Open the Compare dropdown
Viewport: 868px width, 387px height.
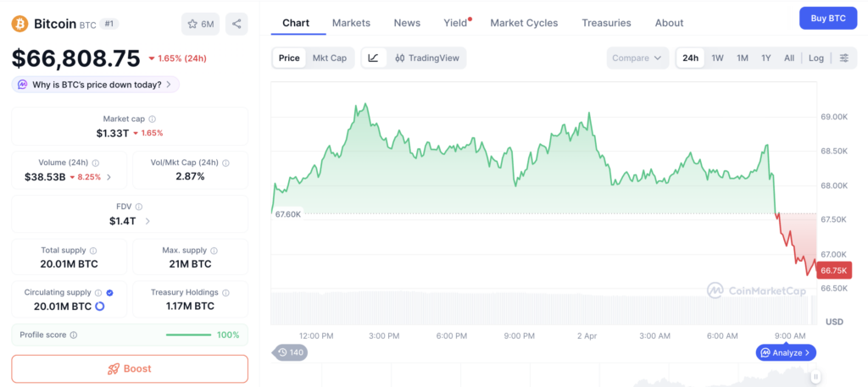[x=637, y=58]
